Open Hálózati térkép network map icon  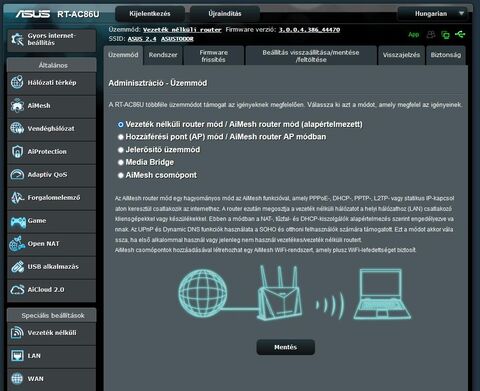[x=17, y=82]
